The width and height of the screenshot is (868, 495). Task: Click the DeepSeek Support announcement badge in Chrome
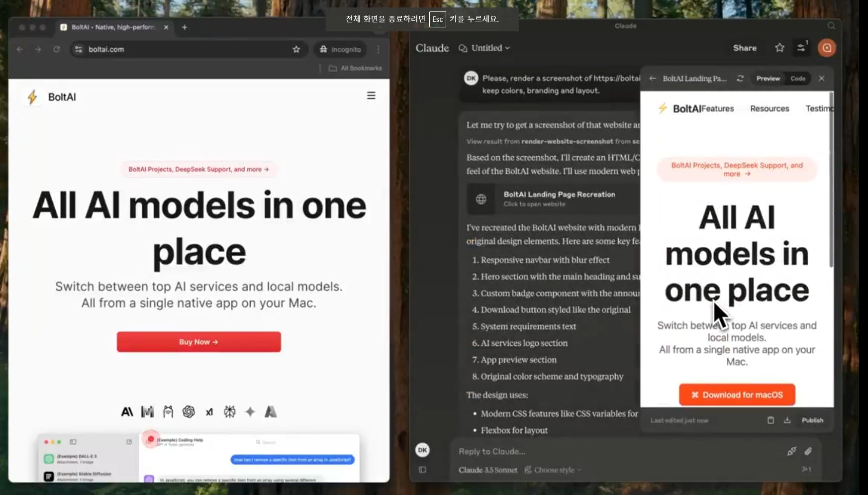199,169
